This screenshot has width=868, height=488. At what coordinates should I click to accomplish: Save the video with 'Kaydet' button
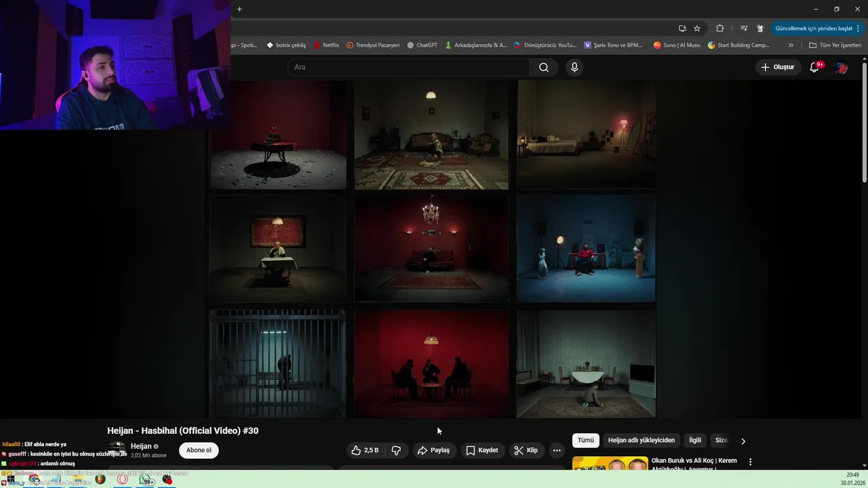482,450
